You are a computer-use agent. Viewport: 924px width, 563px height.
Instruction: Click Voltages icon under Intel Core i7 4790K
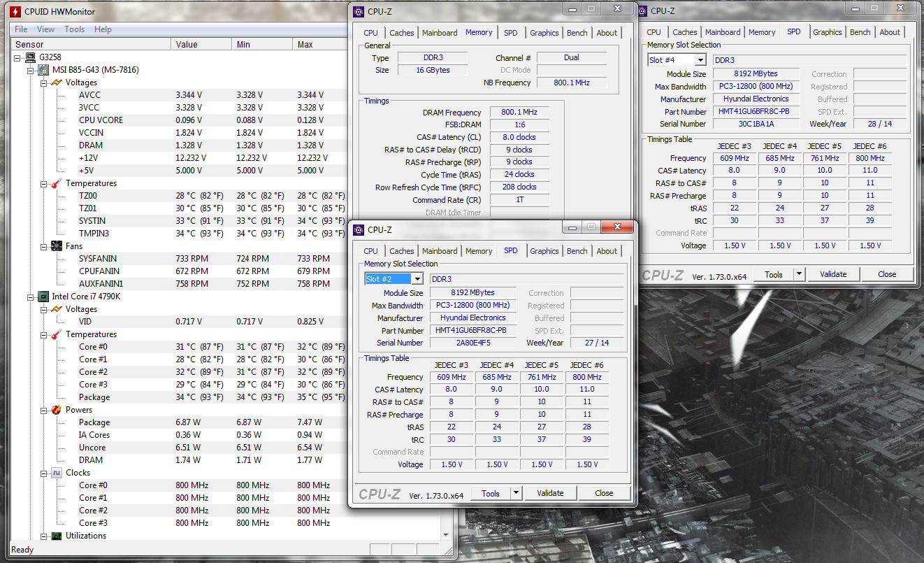pyautogui.click(x=56, y=309)
